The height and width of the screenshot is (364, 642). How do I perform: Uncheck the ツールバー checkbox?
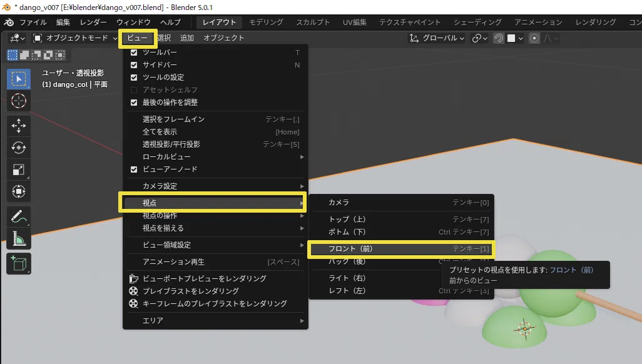coord(134,53)
